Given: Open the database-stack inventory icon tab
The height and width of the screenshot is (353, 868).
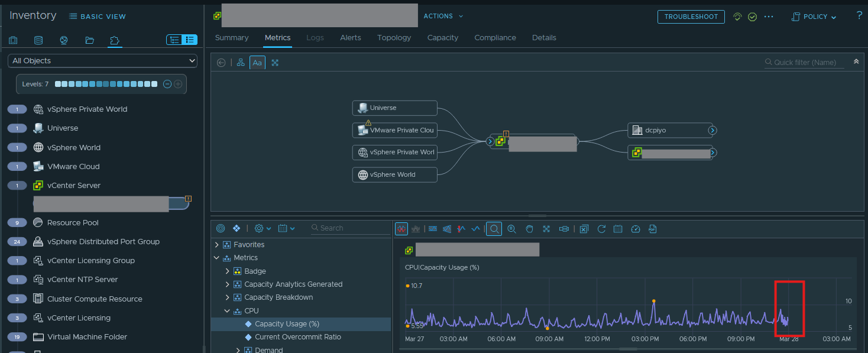Looking at the screenshot, I should click(38, 40).
